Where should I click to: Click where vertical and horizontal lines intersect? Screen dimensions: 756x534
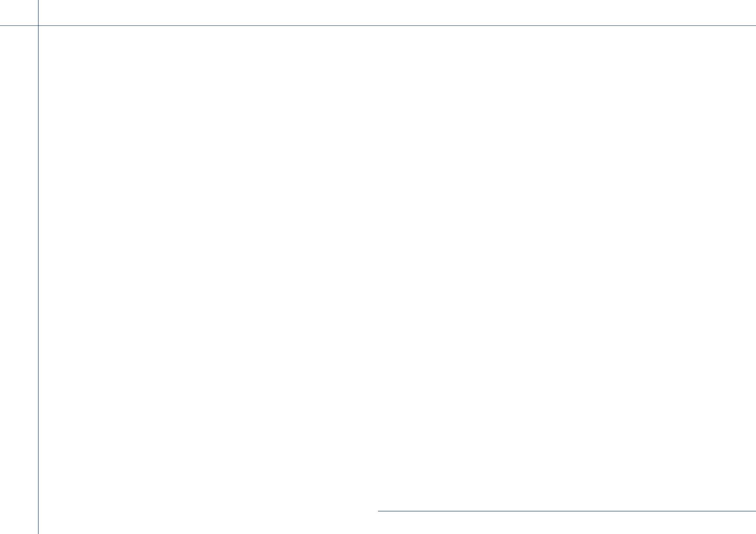pos(38,25)
